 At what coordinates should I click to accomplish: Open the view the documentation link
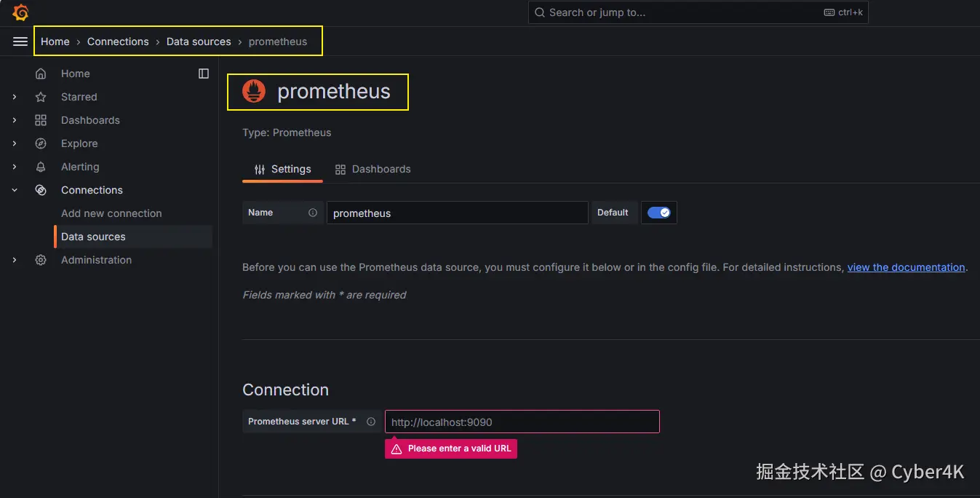[906, 267]
